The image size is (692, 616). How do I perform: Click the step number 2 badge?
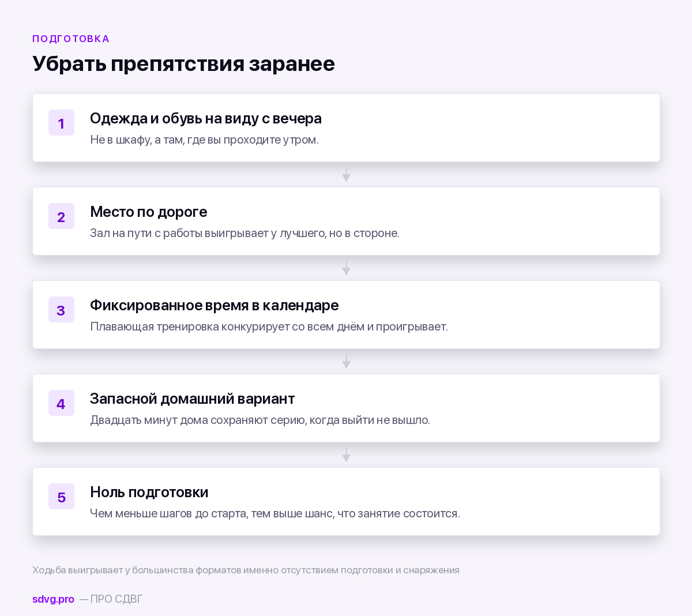(61, 216)
